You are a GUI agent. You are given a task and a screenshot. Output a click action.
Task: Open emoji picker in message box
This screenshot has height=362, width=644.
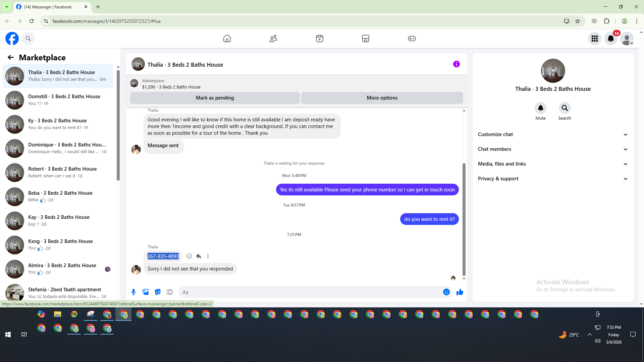[446, 292]
